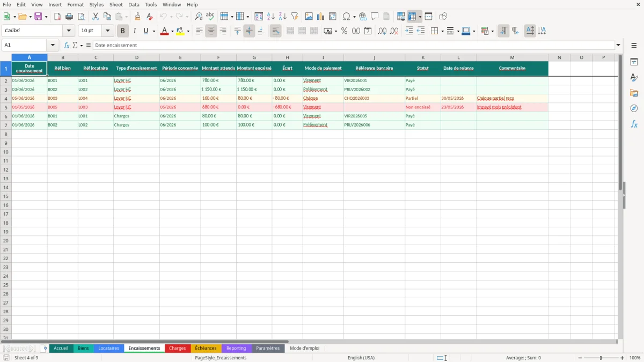Click the Cut scissors icon
This screenshot has width=644, height=362.
tap(96, 17)
